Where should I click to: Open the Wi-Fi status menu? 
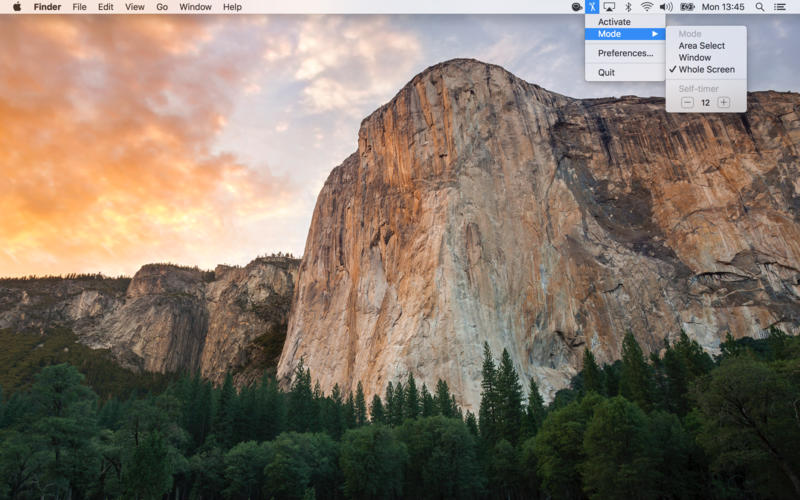click(647, 7)
